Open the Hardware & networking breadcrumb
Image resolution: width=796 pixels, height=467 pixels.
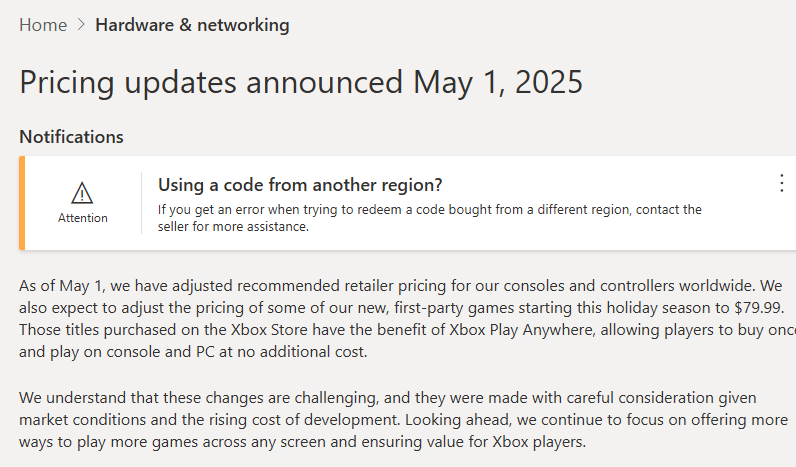(x=192, y=25)
